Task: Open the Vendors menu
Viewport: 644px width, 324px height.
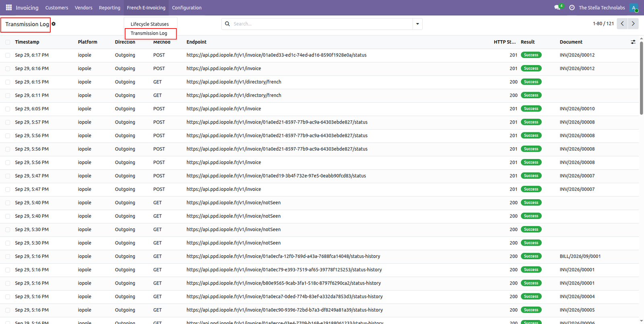Action: [x=83, y=8]
